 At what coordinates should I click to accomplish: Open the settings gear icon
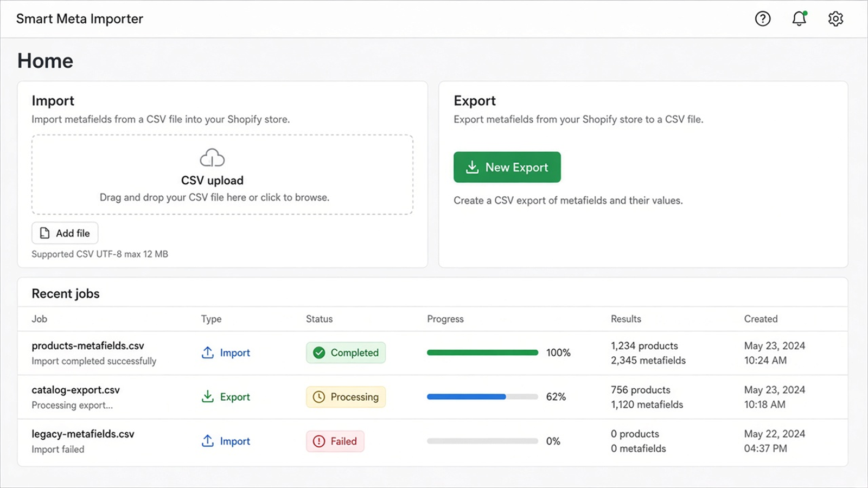[835, 19]
